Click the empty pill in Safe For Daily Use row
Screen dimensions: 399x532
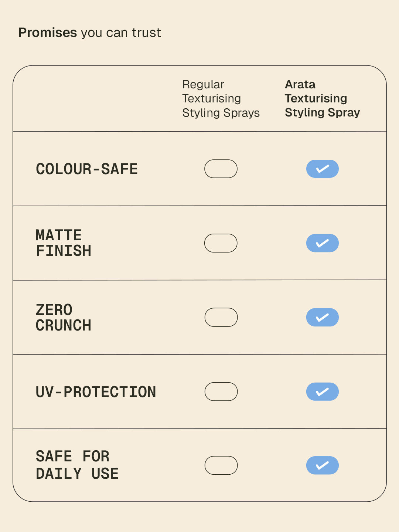pos(221,465)
